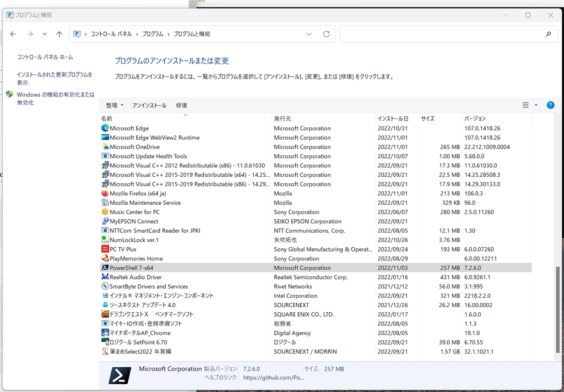Click the PC TV Plus icon
This screenshot has width=564, height=392.
point(105,249)
